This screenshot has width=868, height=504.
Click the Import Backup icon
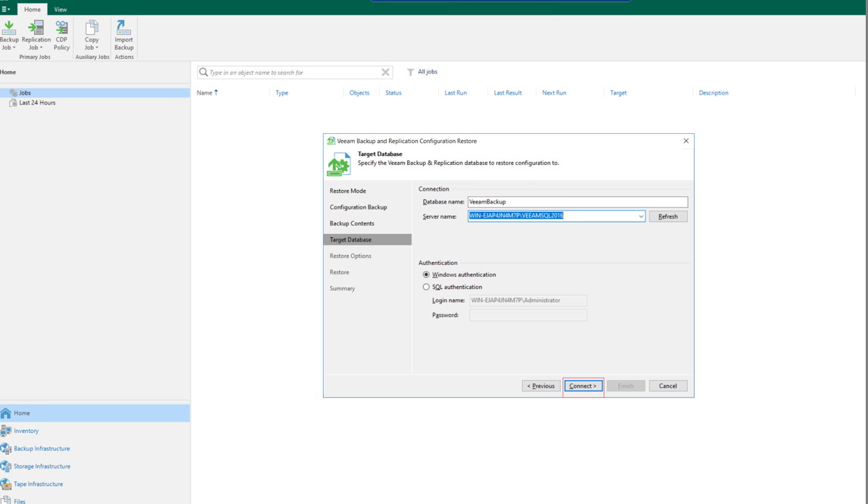tap(123, 35)
